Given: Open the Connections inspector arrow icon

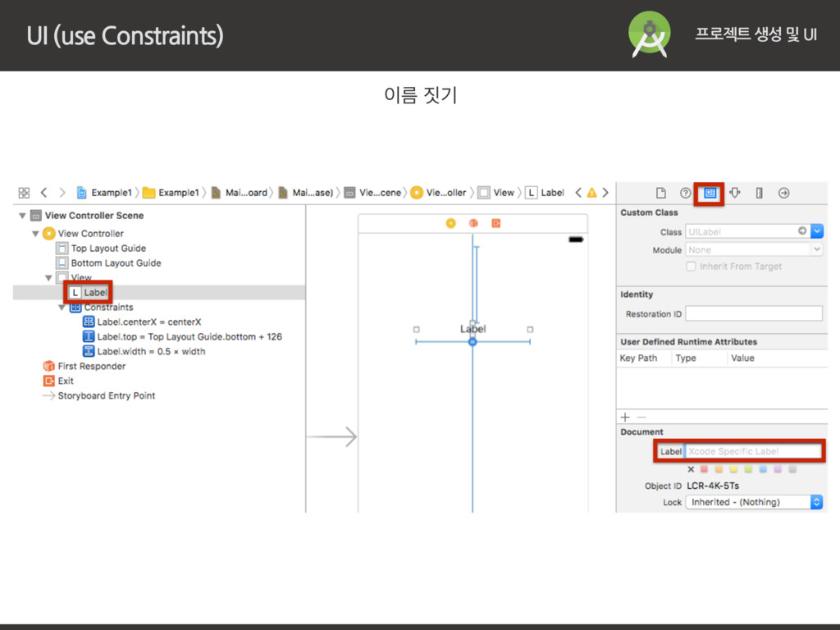Looking at the screenshot, I should [783, 193].
